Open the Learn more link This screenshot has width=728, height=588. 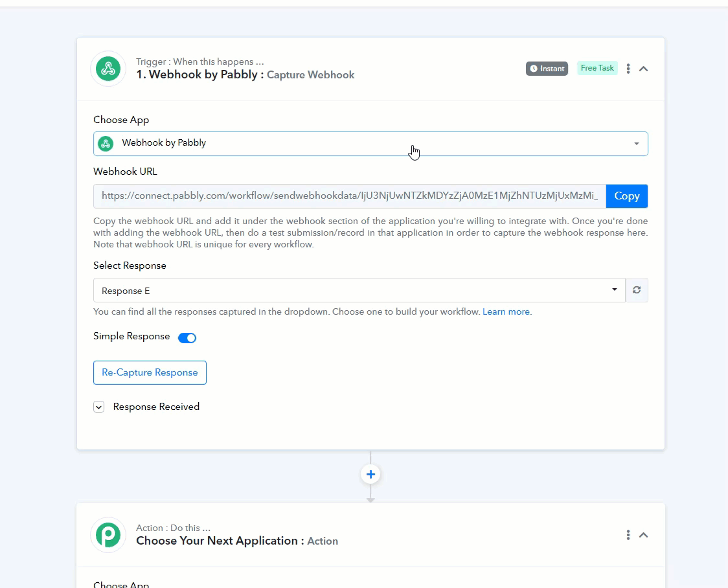[x=506, y=311]
